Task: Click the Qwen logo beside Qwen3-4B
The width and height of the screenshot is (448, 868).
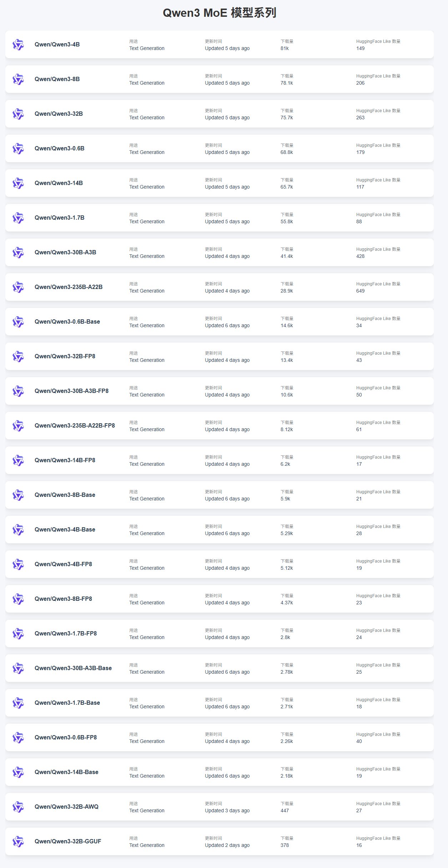Action: (x=18, y=45)
